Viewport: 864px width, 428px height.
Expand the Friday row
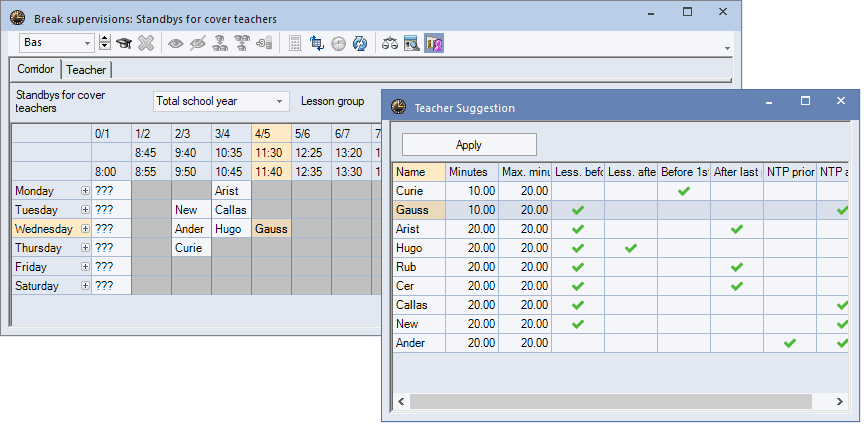[85, 267]
